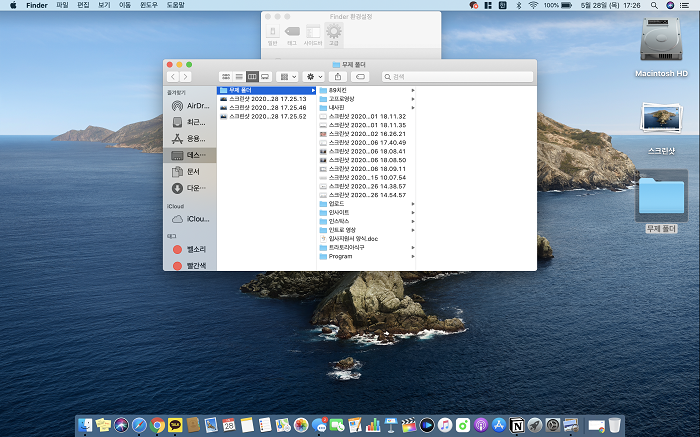
Task: Click the Spotlight search icon
Action: pyautogui.click(x=654, y=5)
